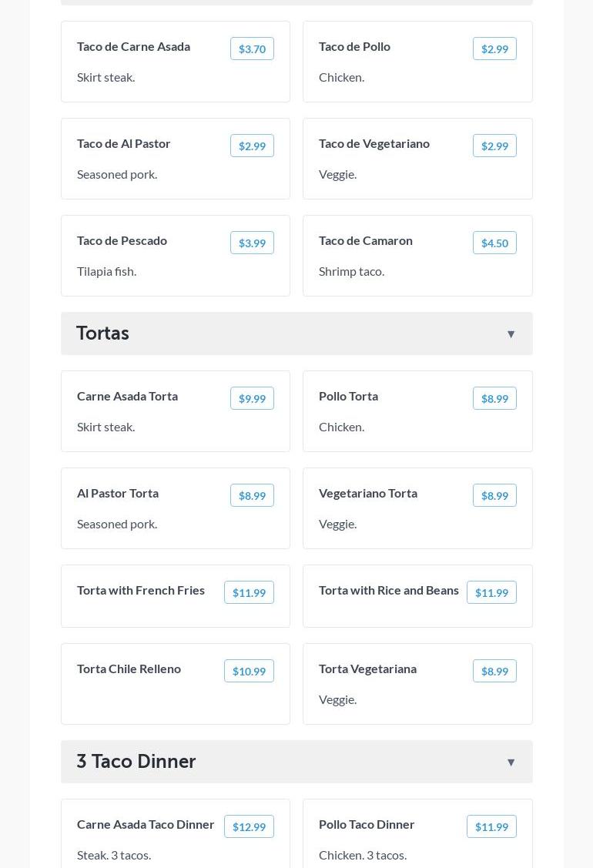
Task: Click the $3.99 Taco de Pescado price
Action: click(x=252, y=243)
